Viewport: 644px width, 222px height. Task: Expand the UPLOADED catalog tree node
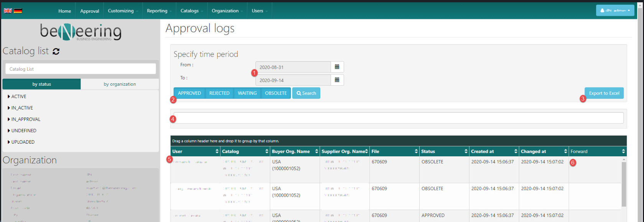coord(9,142)
